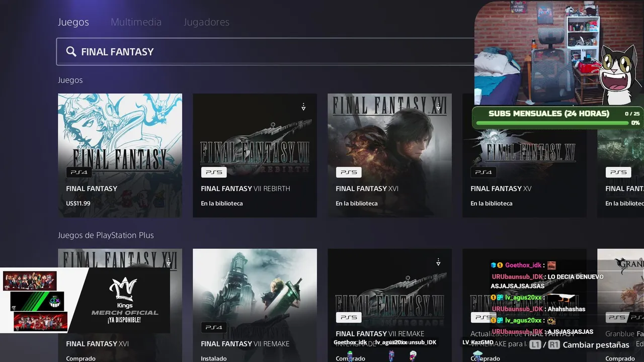Click the L1 button icon
Image resolution: width=644 pixels, height=362 pixels.
point(535,345)
